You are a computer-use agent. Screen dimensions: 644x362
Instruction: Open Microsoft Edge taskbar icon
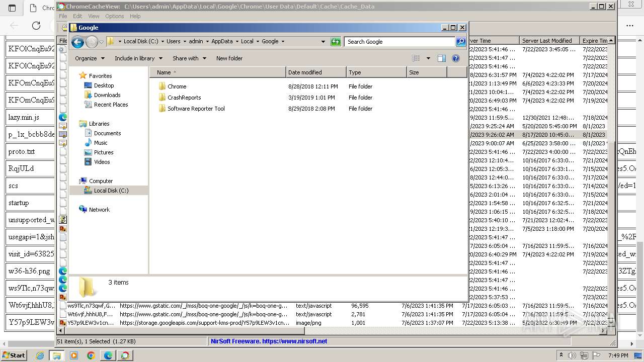[x=108, y=355]
